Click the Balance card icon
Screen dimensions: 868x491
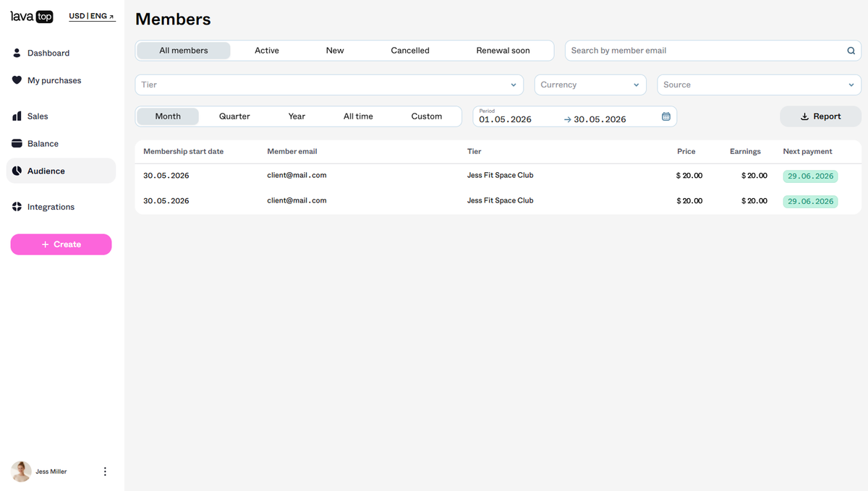coord(17,143)
